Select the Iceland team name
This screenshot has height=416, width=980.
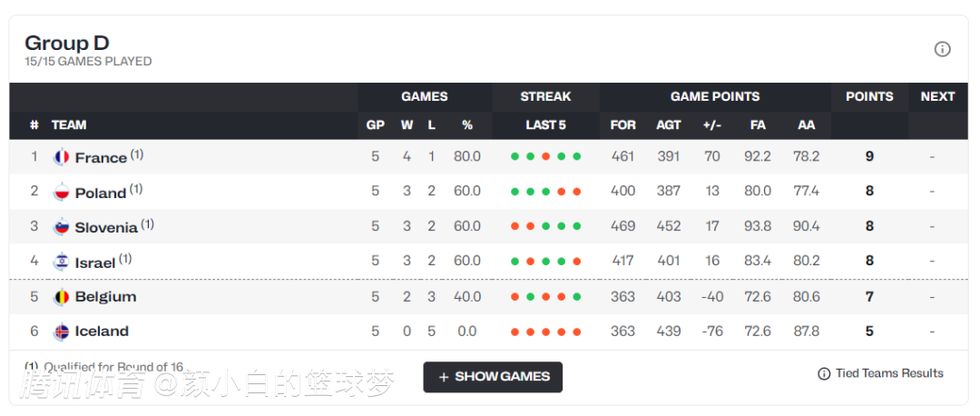point(102,332)
